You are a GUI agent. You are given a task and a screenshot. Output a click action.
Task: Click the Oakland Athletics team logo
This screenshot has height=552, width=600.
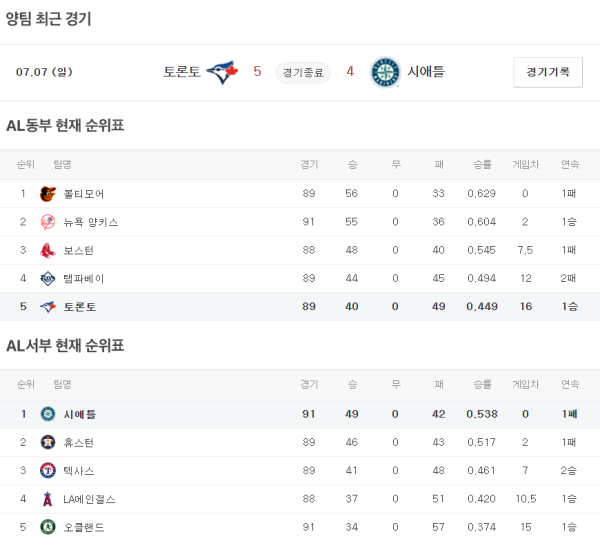47,526
